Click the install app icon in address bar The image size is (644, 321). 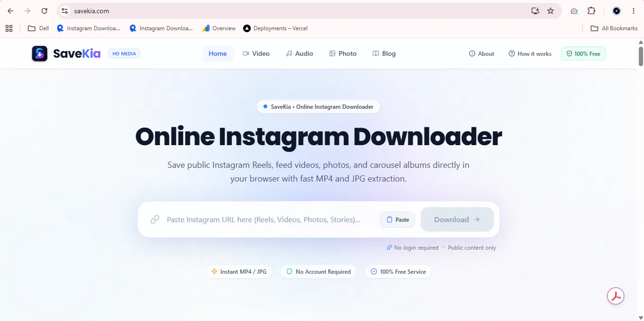(x=535, y=11)
